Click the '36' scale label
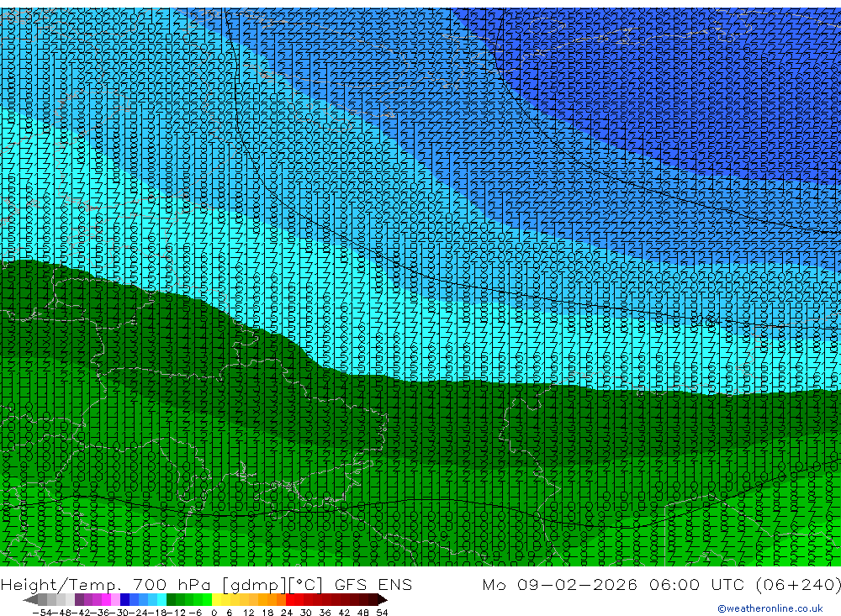841x616 pixels. [325, 613]
